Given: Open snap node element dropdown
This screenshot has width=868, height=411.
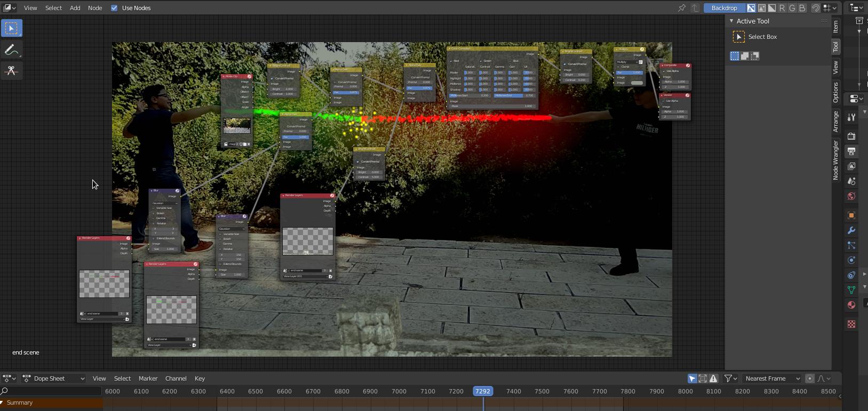Looking at the screenshot, I should pos(829,8).
